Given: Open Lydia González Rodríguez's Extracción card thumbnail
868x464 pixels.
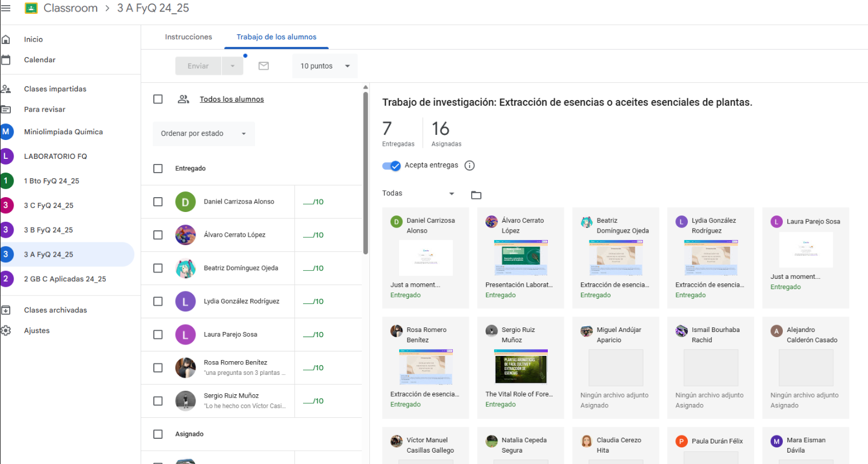Looking at the screenshot, I should [x=710, y=258].
